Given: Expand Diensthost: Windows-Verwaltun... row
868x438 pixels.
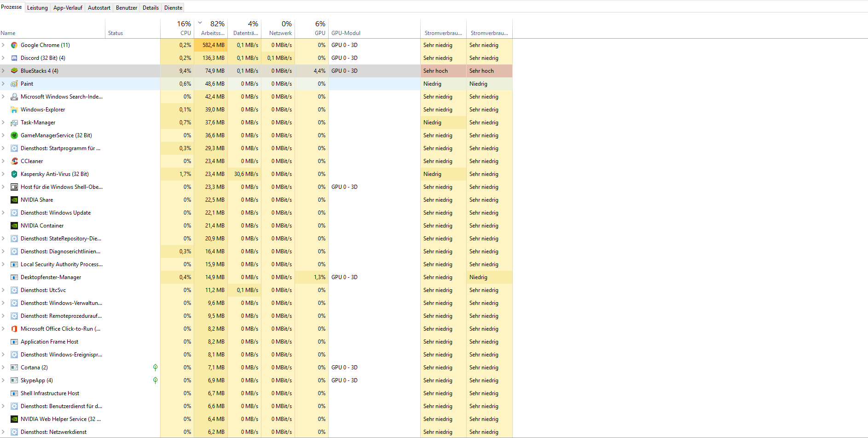Looking at the screenshot, I should pyautogui.click(x=3, y=303).
